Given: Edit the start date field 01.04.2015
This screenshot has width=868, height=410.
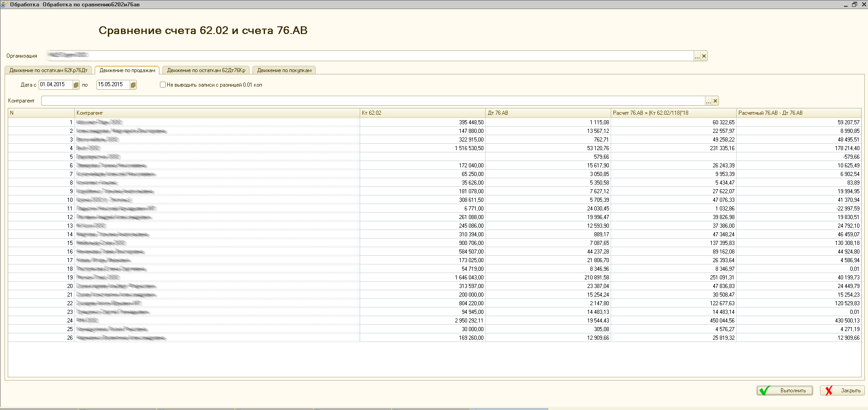Looking at the screenshot, I should (x=56, y=85).
